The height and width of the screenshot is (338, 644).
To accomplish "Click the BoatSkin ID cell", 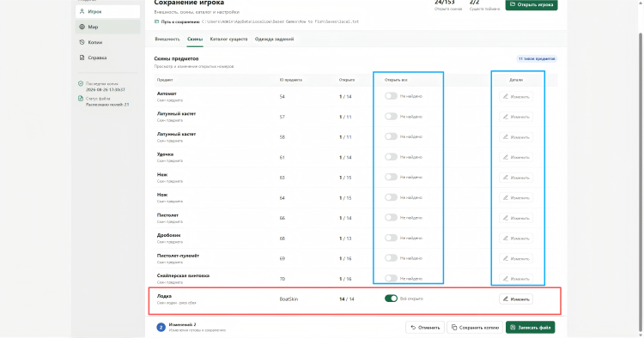I will [x=289, y=299].
